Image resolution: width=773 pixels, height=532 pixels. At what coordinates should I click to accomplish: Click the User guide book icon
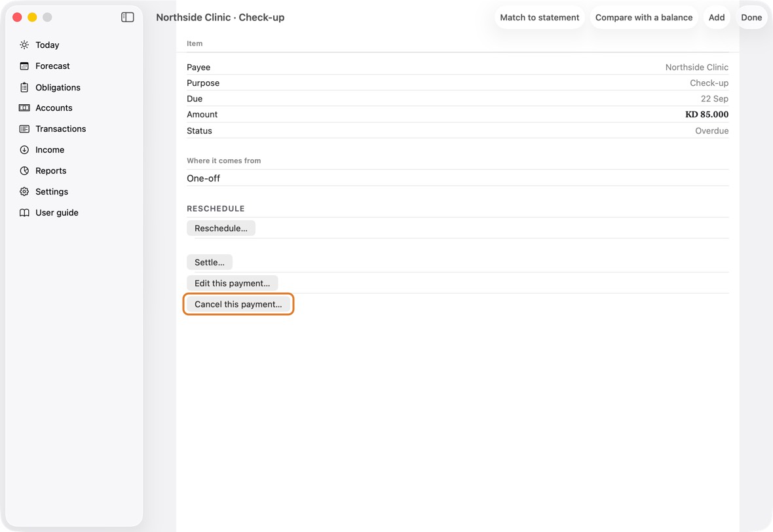(24, 212)
